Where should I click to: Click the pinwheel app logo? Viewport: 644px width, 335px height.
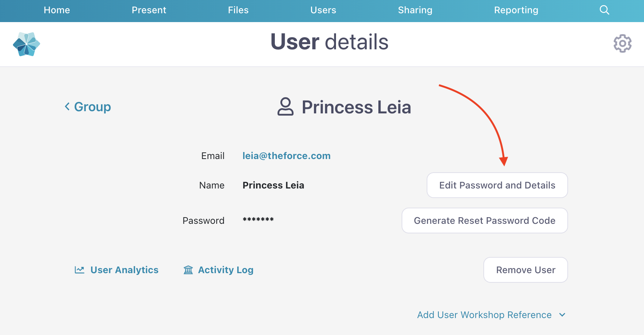[26, 44]
